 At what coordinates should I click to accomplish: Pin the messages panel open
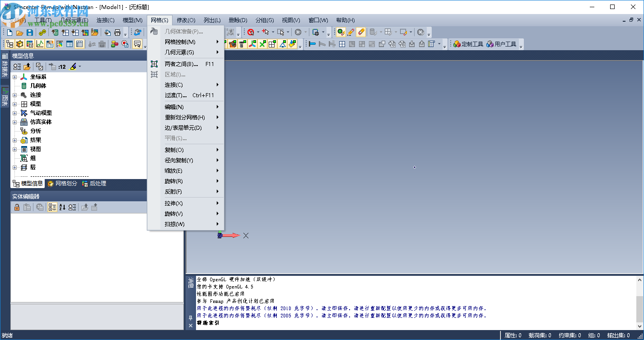tap(190, 318)
